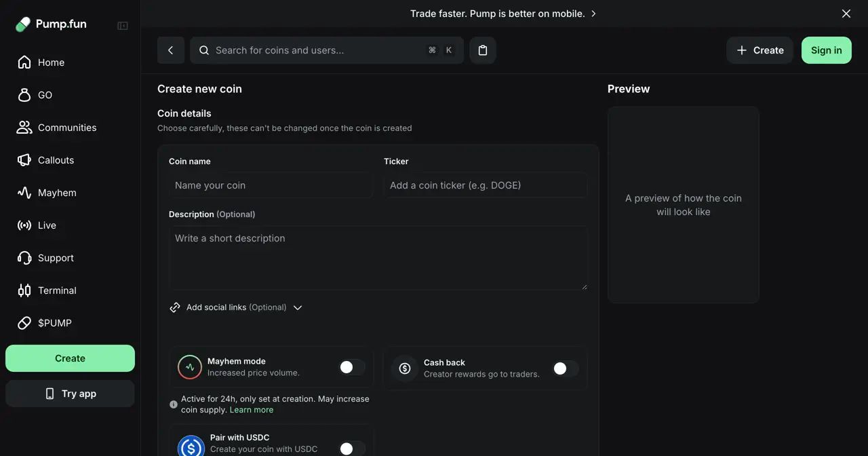
Task: Click the clipboard paste icon
Action: coord(483,50)
